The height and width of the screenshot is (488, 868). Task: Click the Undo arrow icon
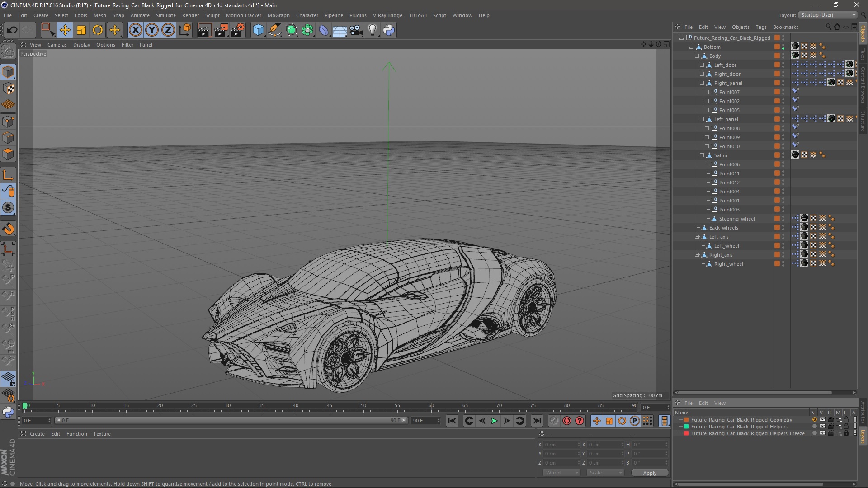(x=12, y=30)
